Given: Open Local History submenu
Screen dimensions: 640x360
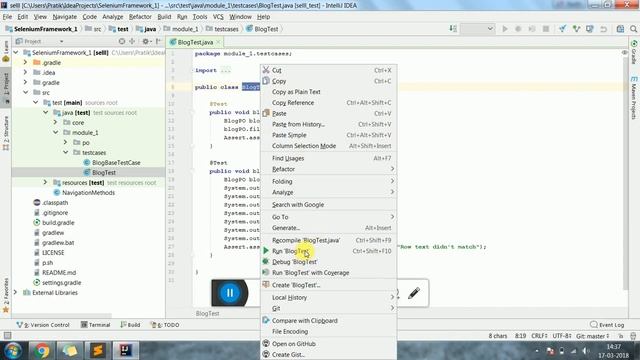Looking at the screenshot, I should tap(329, 298).
